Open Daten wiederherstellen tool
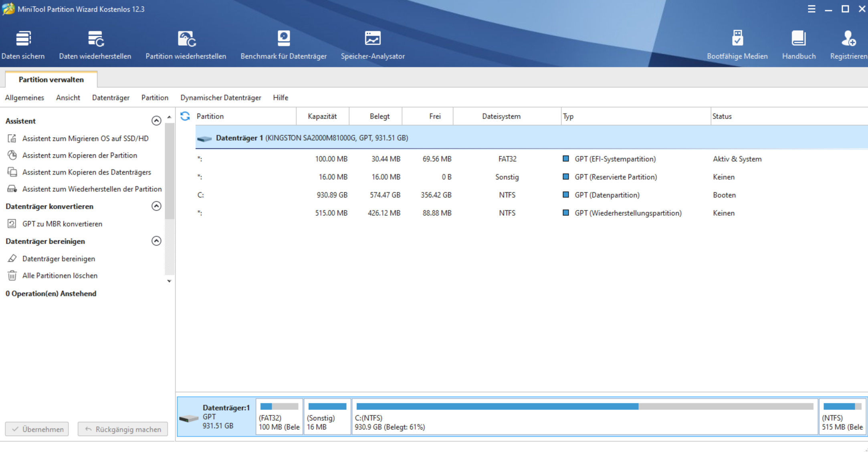Image resolution: width=868 pixels, height=452 pixels. click(x=95, y=39)
